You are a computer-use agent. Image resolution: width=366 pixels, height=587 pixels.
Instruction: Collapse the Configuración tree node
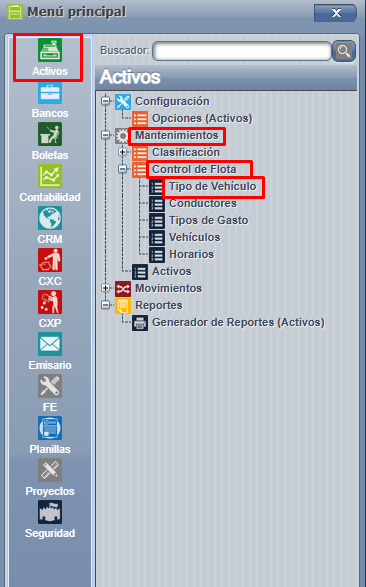point(106,101)
